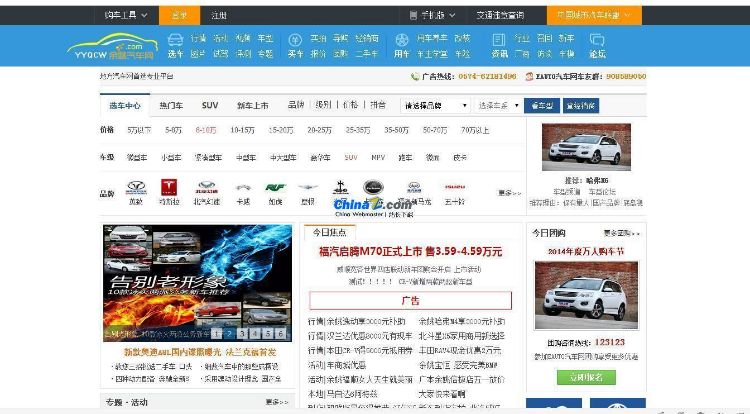Switch to the 选车中心 tab
The height and width of the screenshot is (414, 750).
click(125, 106)
